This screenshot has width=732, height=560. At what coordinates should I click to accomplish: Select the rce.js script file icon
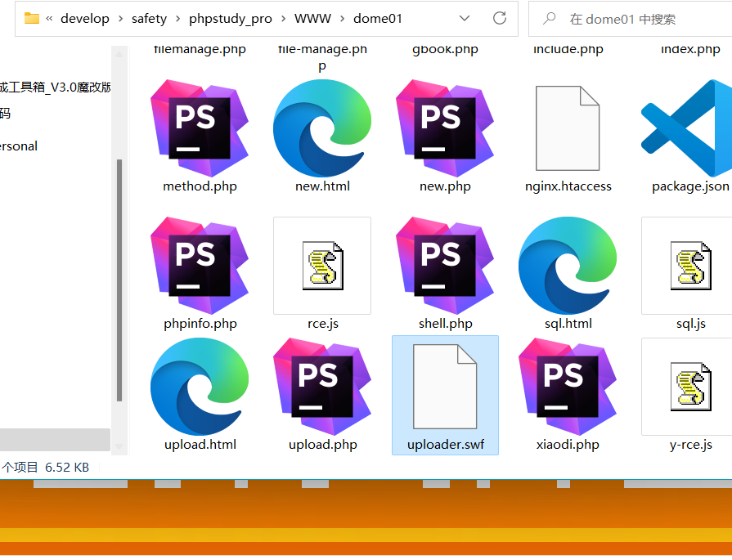[x=322, y=266]
